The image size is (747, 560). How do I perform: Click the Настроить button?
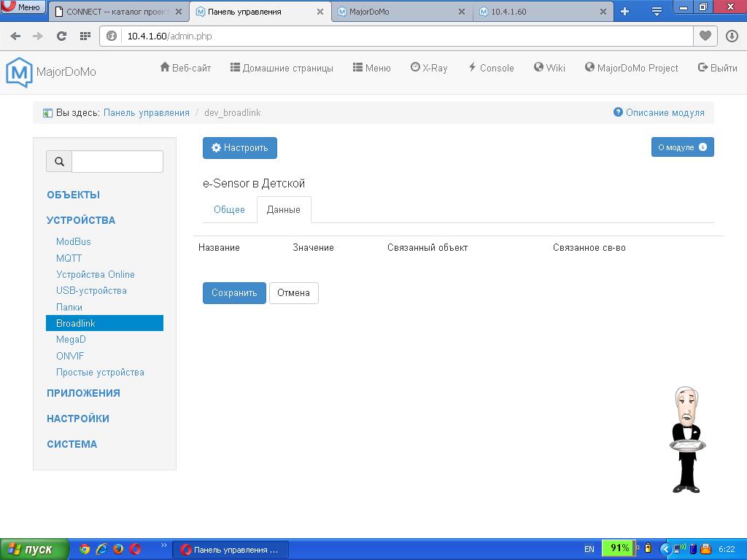click(239, 147)
